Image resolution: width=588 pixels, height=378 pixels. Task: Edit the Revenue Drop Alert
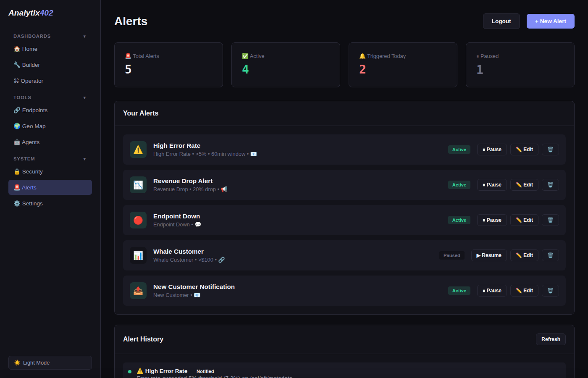pyautogui.click(x=524, y=184)
